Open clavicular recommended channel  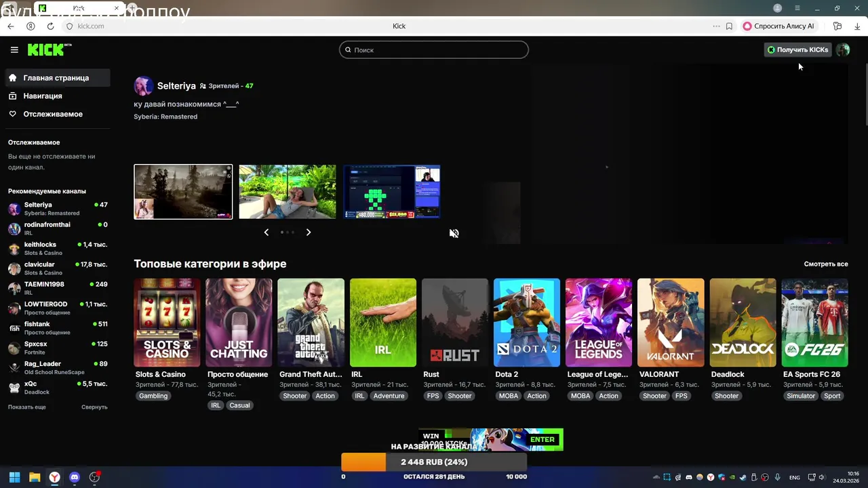[58, 268]
